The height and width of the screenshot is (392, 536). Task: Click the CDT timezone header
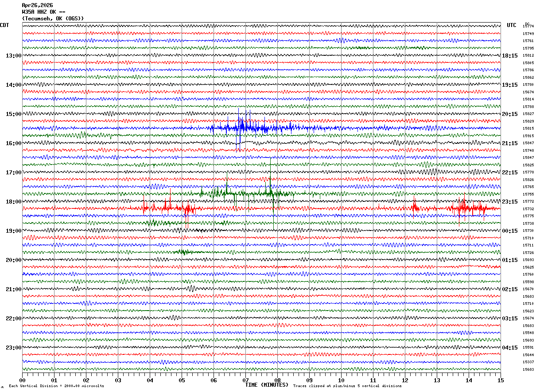coord(4,25)
